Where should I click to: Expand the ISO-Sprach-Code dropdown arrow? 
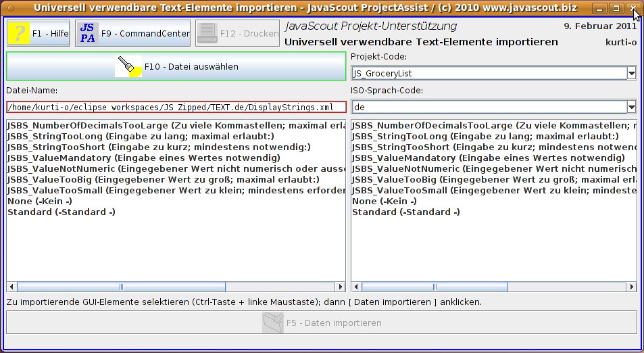coord(631,107)
